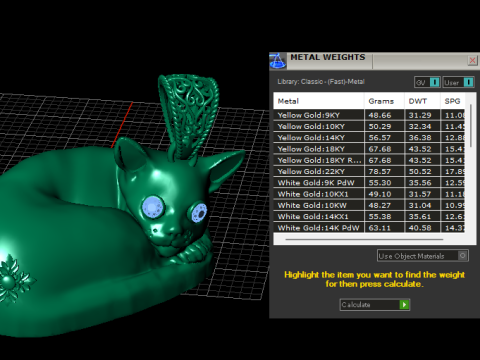
Task: Click the 31.29 DWT value
Action: (x=420, y=115)
